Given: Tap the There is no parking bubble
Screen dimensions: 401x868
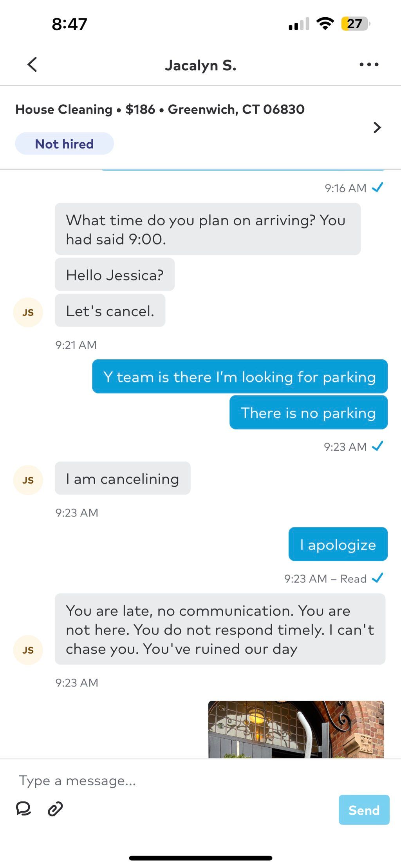Looking at the screenshot, I should [309, 413].
